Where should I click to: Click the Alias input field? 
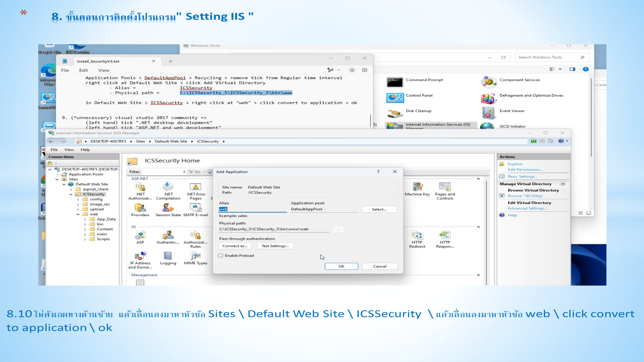(252, 209)
